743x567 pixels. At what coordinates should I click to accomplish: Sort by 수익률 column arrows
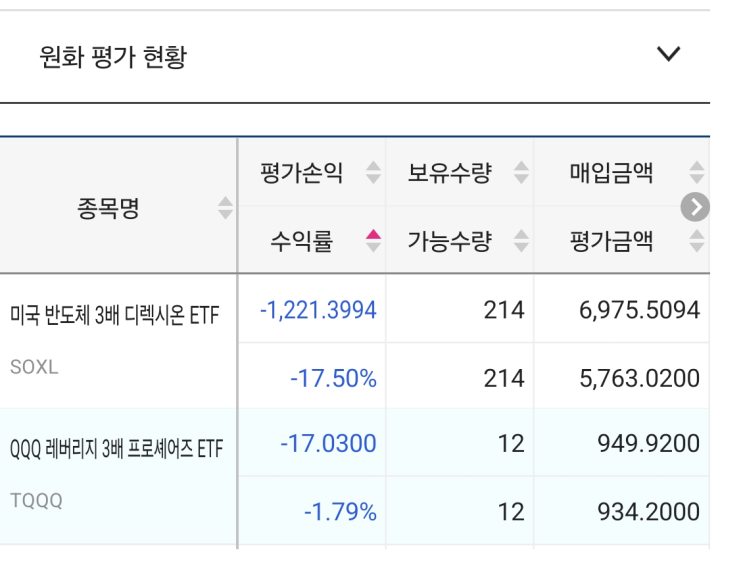pyautogui.click(x=373, y=241)
